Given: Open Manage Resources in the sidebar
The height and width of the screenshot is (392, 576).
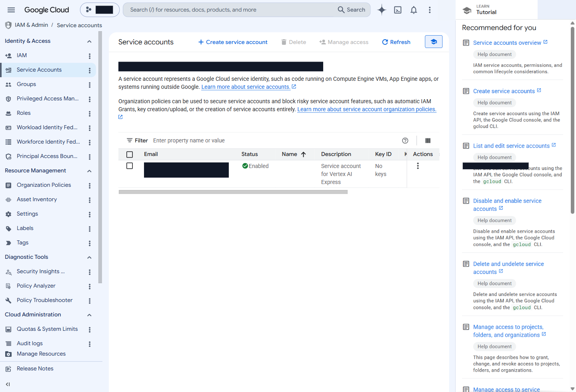Looking at the screenshot, I should (x=41, y=354).
